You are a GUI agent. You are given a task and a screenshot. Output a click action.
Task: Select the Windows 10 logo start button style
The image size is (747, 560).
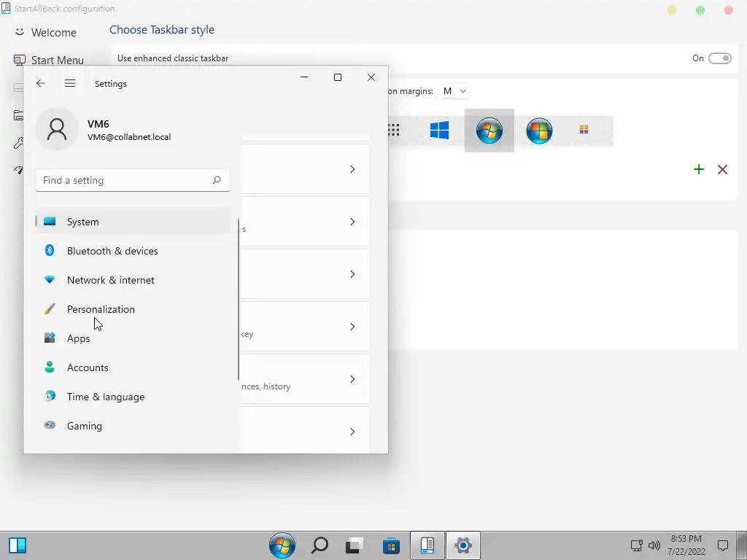(x=439, y=130)
